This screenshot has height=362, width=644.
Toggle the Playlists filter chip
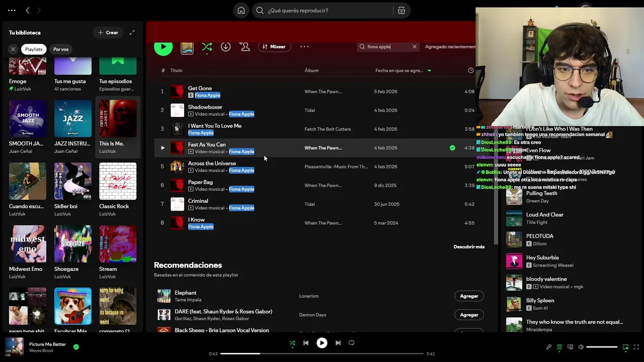pyautogui.click(x=34, y=49)
